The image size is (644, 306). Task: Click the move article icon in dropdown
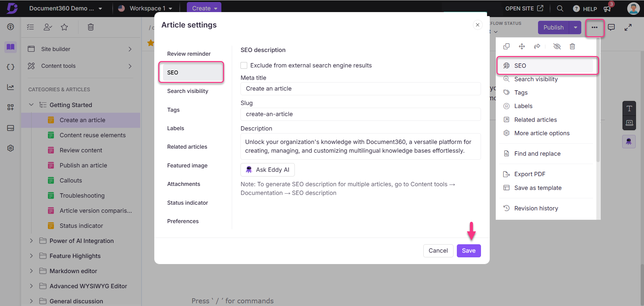click(522, 46)
